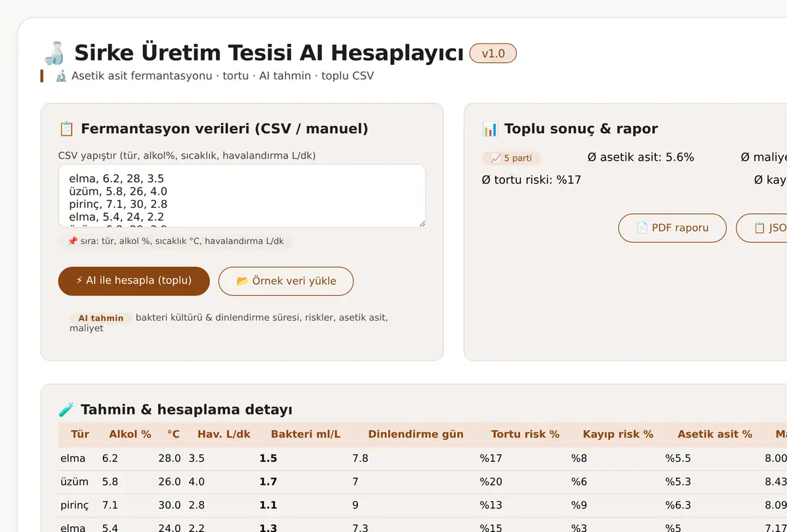Click the Tür column header
Viewport: 787px width, 532px height.
pyautogui.click(x=80, y=434)
